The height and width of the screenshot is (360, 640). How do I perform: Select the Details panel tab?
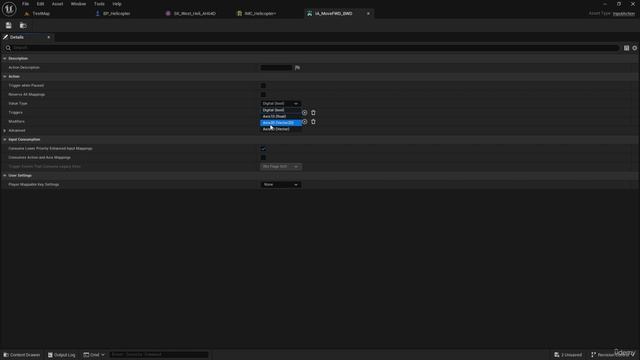[17, 37]
